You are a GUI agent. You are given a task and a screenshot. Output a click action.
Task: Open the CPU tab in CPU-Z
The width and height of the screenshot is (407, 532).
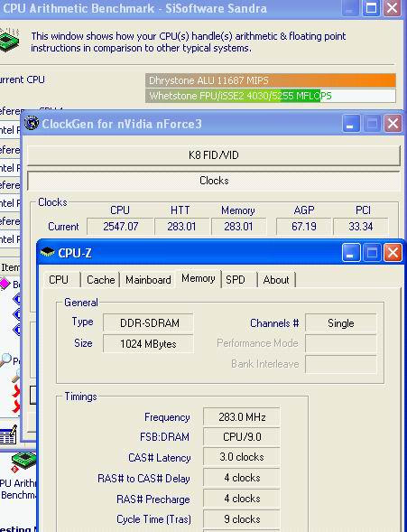pos(59,280)
